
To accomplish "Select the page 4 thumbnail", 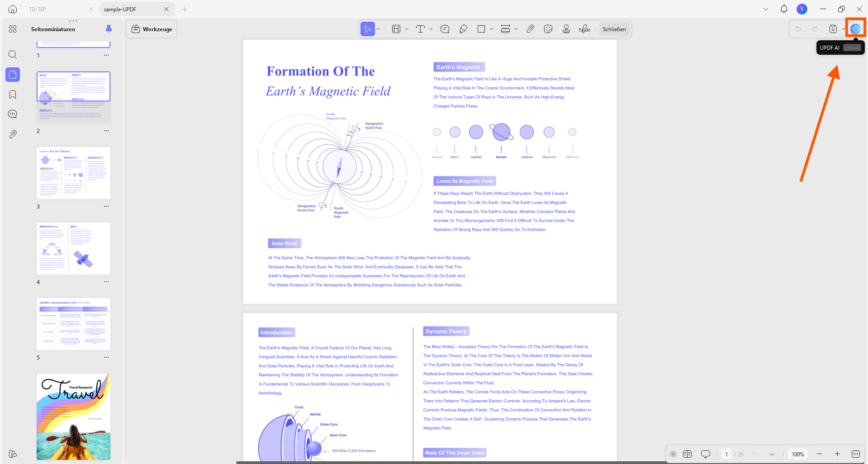I will pyautogui.click(x=73, y=248).
